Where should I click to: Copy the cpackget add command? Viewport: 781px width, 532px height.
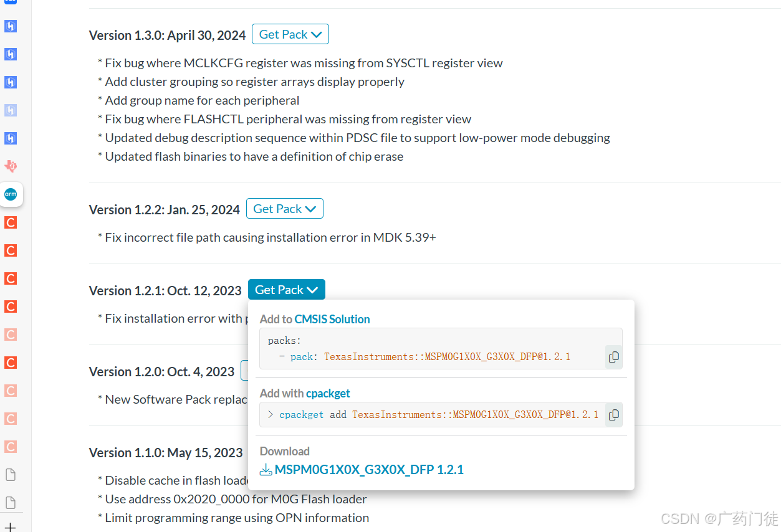coord(613,415)
